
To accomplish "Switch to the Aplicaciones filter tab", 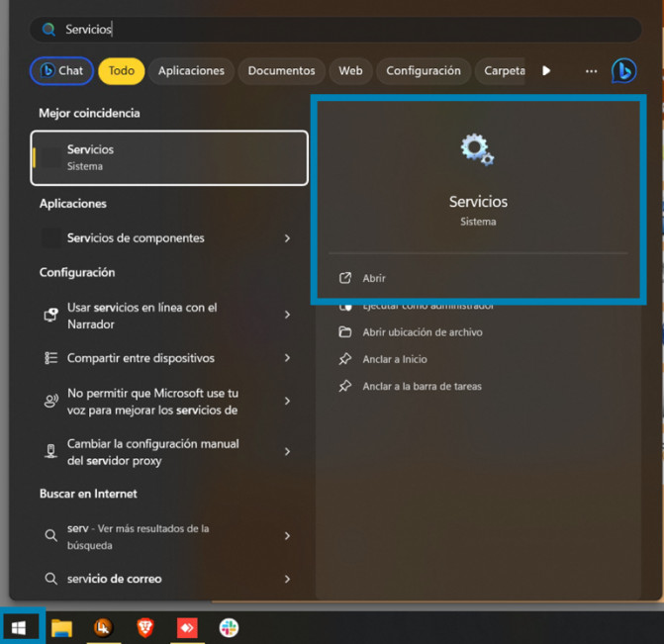I will [x=191, y=71].
